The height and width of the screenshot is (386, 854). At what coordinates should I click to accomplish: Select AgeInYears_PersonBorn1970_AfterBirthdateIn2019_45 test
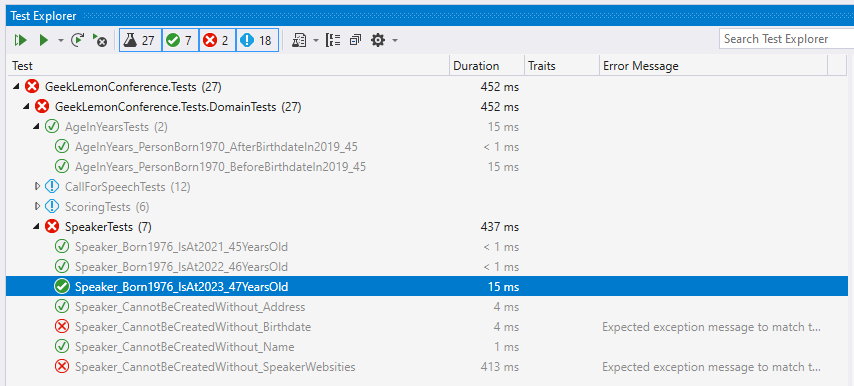tap(427, 147)
